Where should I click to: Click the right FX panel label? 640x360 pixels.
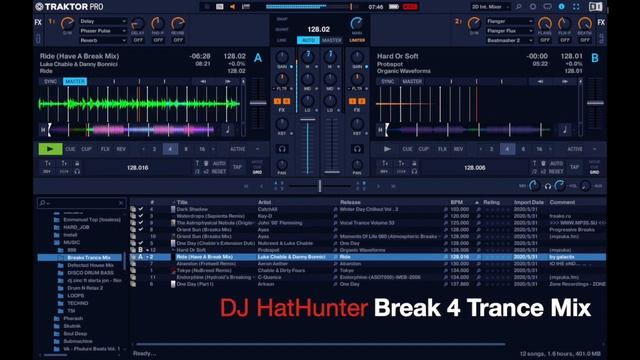(601, 22)
